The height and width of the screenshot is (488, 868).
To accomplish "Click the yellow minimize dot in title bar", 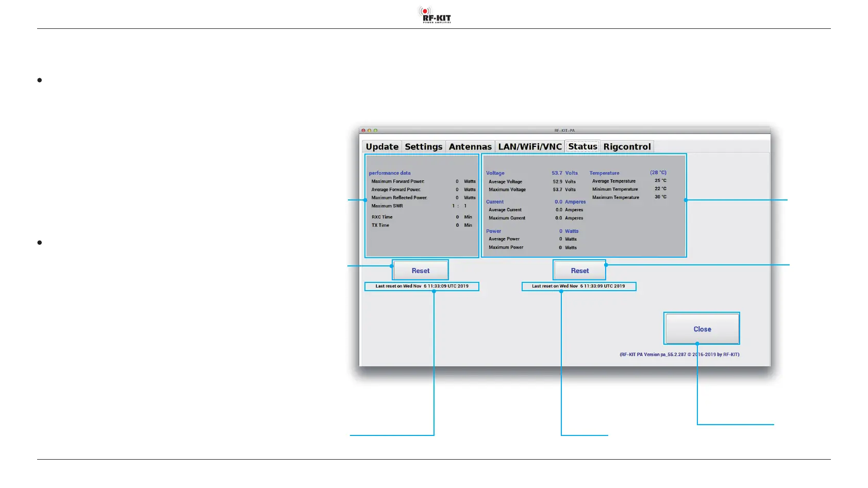I will (x=369, y=130).
